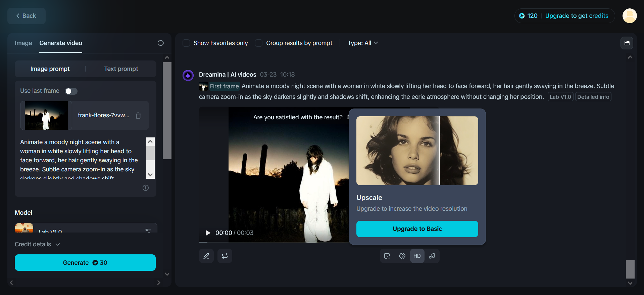Select the Image prompt tab
The width and height of the screenshot is (644, 295).
point(50,69)
